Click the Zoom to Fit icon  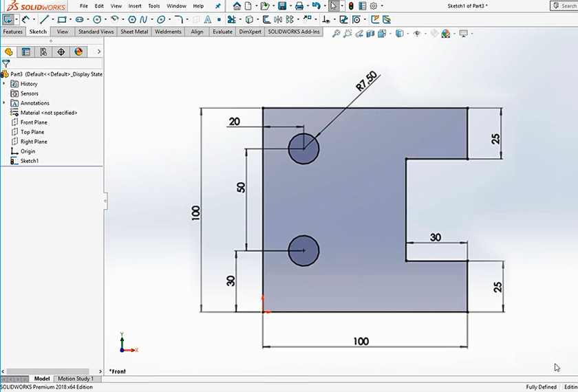(x=336, y=33)
